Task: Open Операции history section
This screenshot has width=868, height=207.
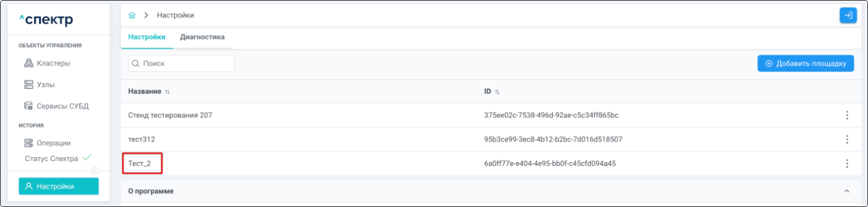Action: click(47, 143)
